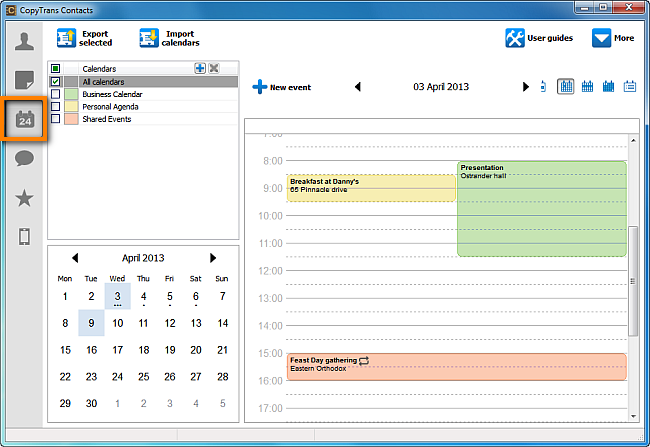The width and height of the screenshot is (650, 447).
Task: Check the Business Calendar checkbox
Action: click(56, 94)
